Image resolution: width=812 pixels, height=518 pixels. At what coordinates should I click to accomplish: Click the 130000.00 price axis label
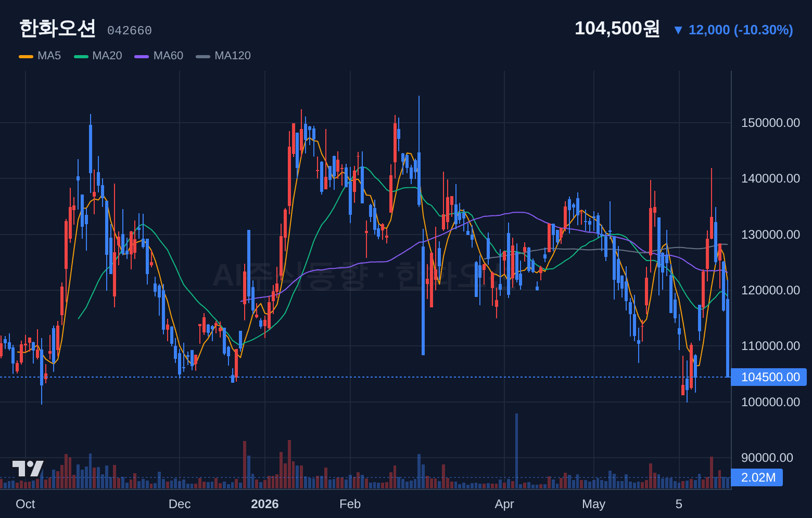(x=770, y=235)
